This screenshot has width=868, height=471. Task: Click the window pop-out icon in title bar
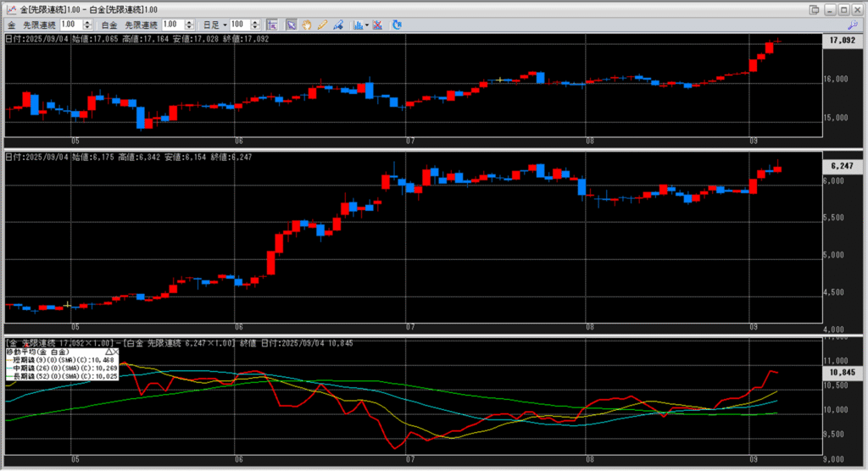click(x=815, y=9)
